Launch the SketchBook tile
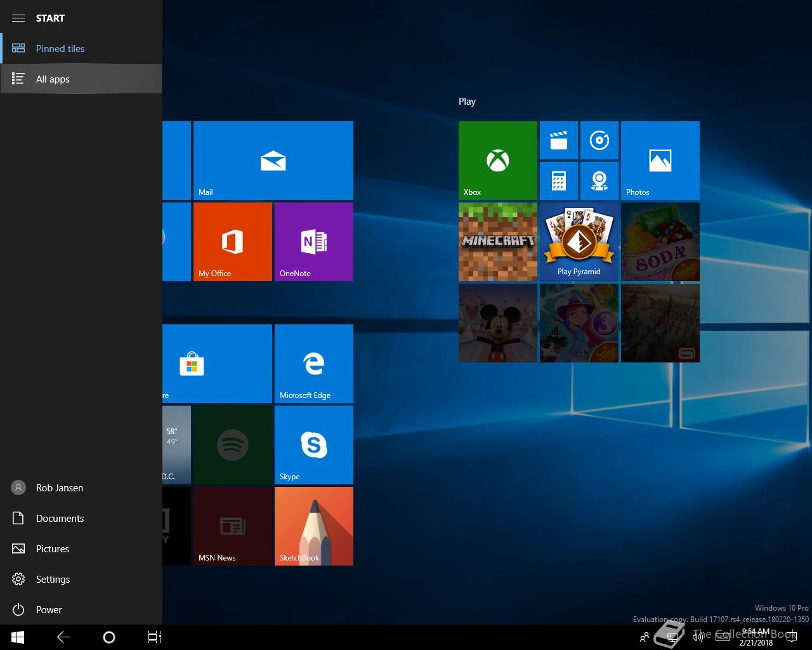Image resolution: width=812 pixels, height=650 pixels. (x=314, y=526)
